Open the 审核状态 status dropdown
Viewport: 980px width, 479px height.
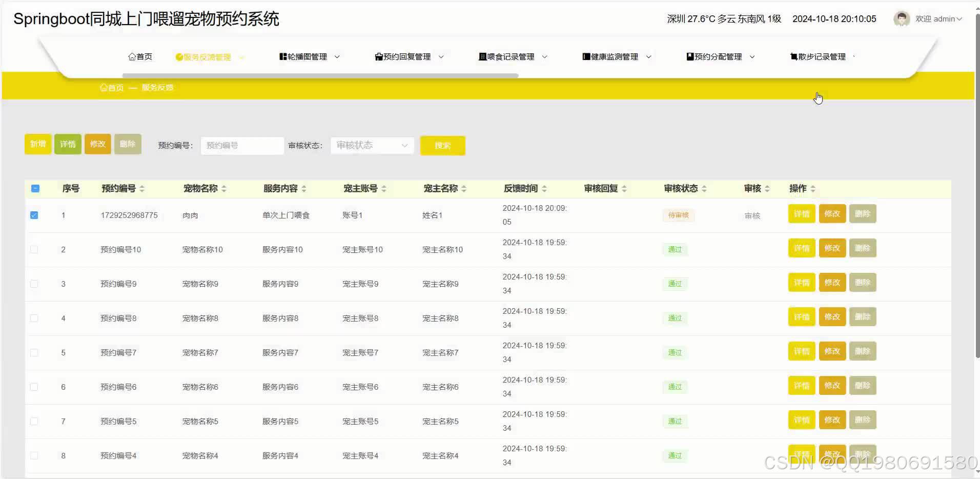[x=372, y=145]
